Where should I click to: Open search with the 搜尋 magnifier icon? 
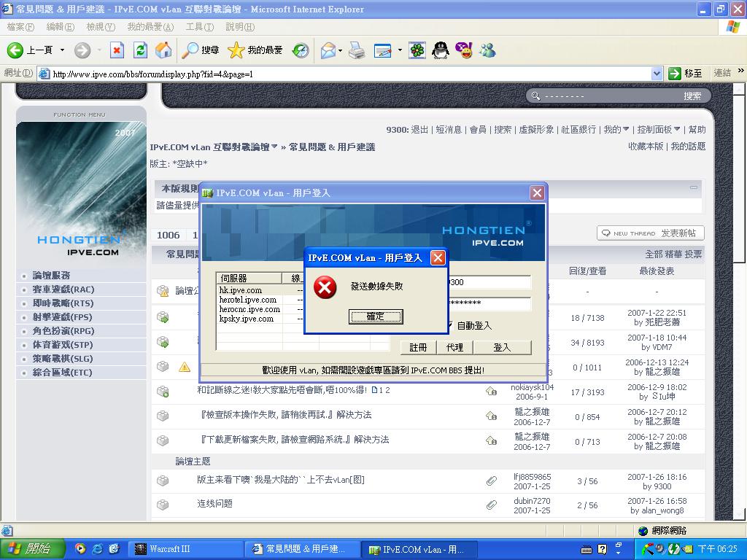191,50
